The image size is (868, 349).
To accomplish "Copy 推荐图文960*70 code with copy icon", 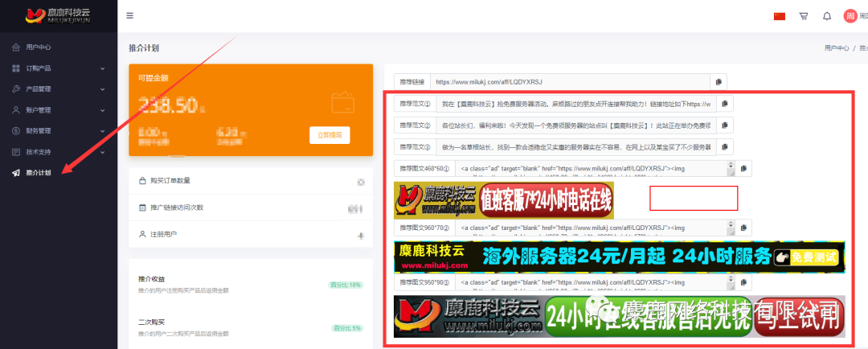I will point(743,227).
